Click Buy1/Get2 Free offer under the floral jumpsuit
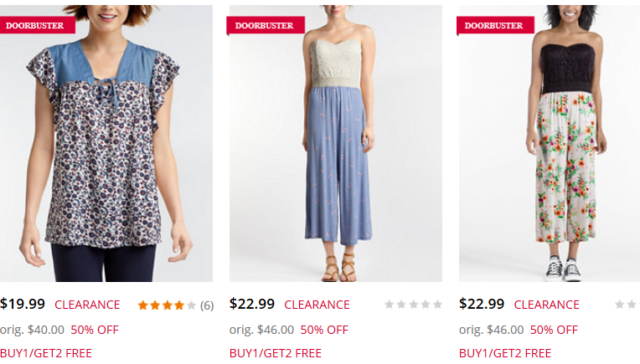This screenshot has height=364, width=640. point(505,353)
